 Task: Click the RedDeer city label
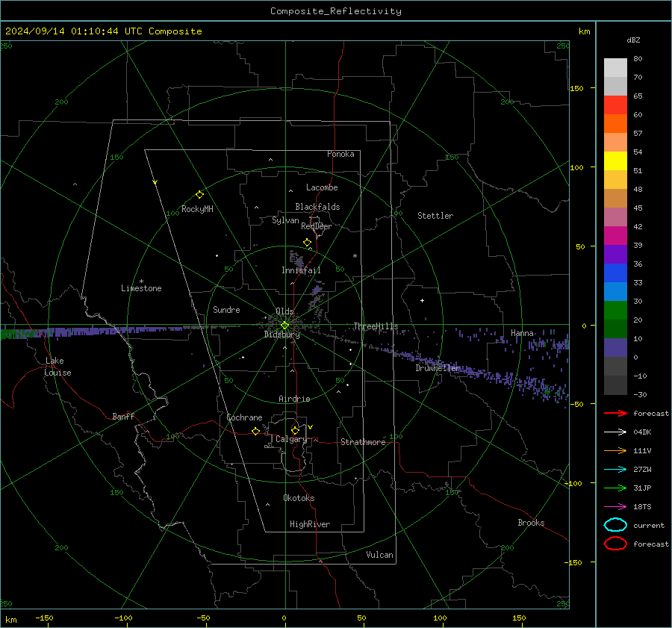coord(317,226)
